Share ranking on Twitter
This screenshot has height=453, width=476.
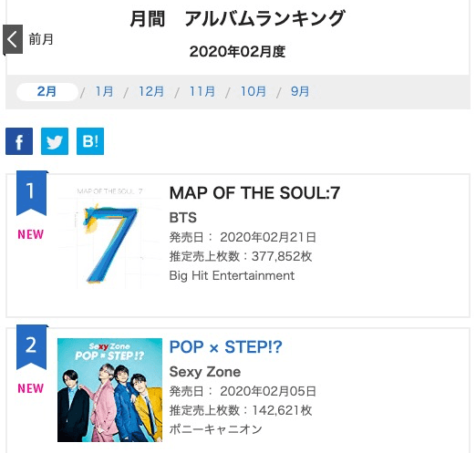click(x=55, y=141)
